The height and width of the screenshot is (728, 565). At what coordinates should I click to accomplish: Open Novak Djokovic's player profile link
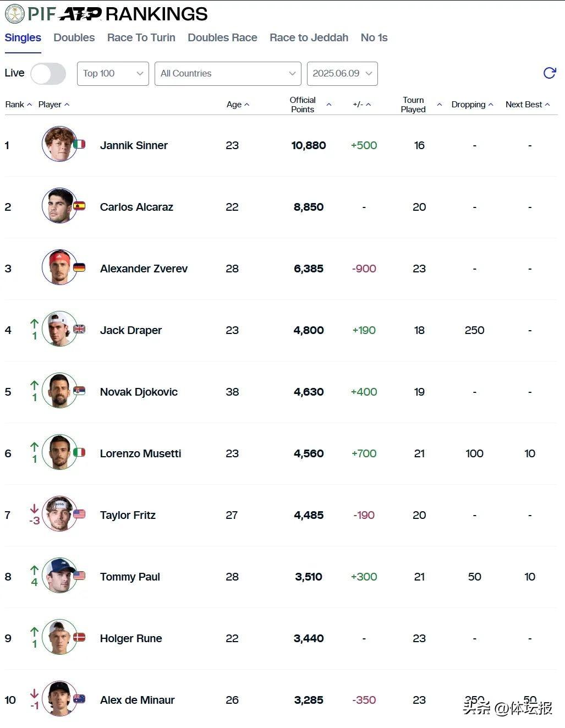pyautogui.click(x=139, y=392)
